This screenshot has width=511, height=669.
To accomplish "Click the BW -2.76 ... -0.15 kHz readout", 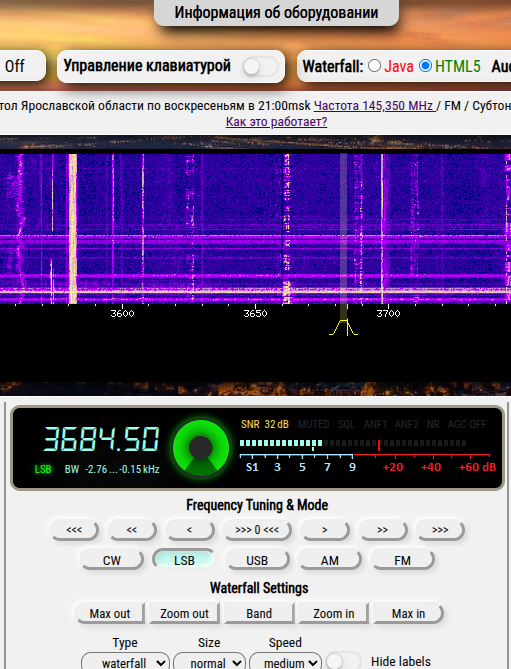I will click(112, 469).
